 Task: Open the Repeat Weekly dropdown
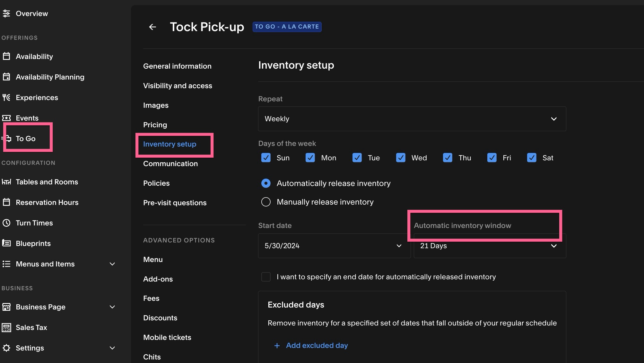[412, 119]
